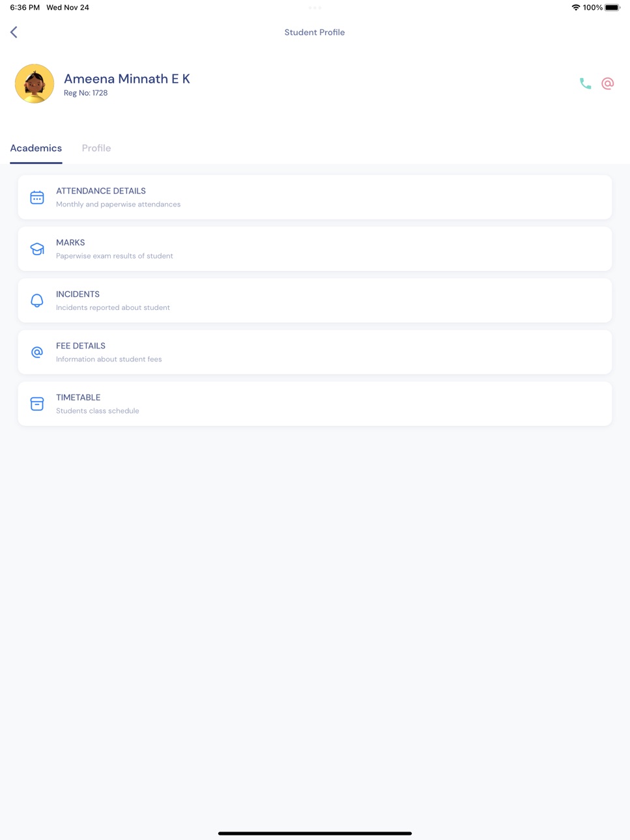Click the Ameena Minnath E K name
Screen dimensions: 630x840
click(127, 79)
